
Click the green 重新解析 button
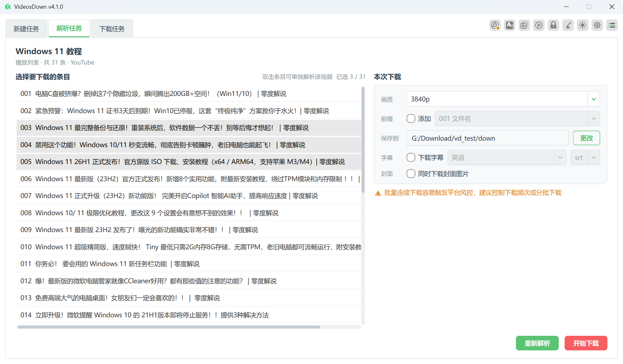click(x=537, y=343)
